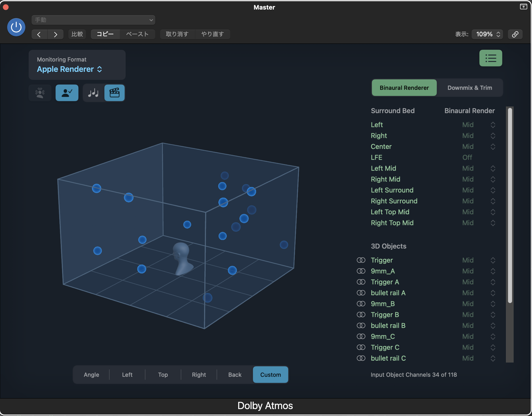Click the link chain icon

(x=515, y=34)
